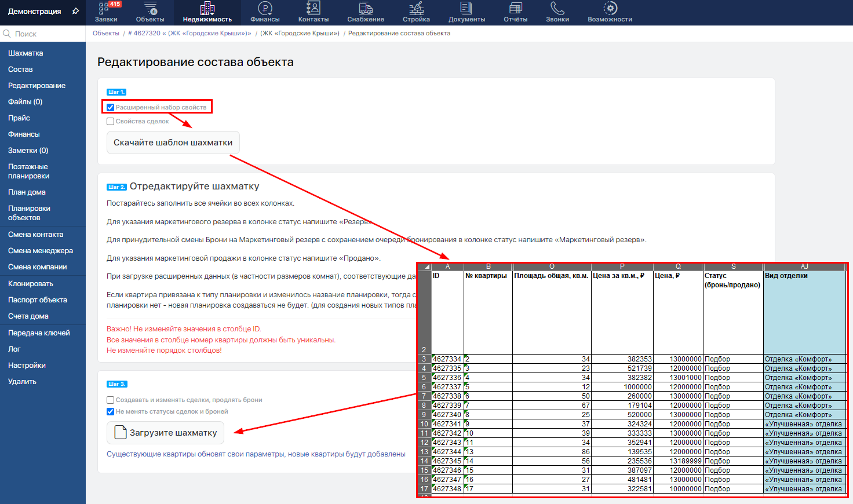
Task: Select Шахматка in the left sidebar
Action: [25, 53]
